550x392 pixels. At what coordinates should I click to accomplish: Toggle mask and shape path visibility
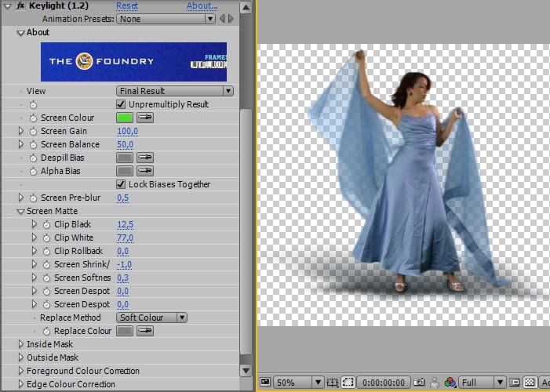pos(348,382)
